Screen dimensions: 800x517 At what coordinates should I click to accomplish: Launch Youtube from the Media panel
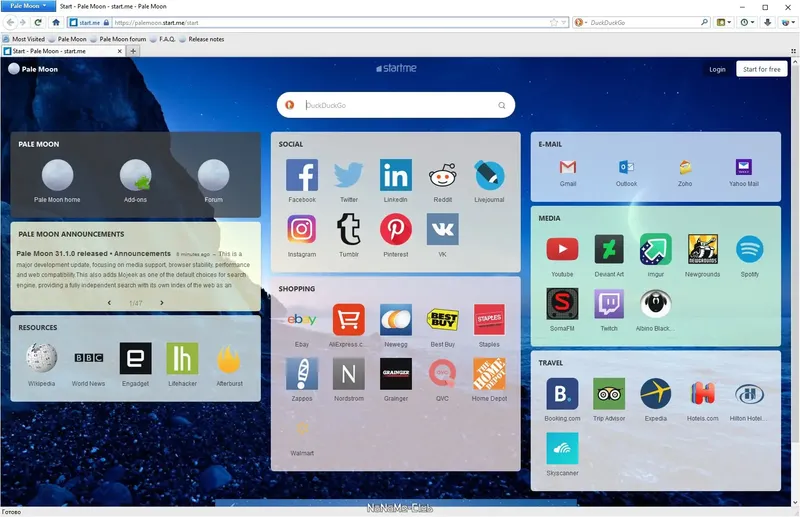(x=562, y=250)
